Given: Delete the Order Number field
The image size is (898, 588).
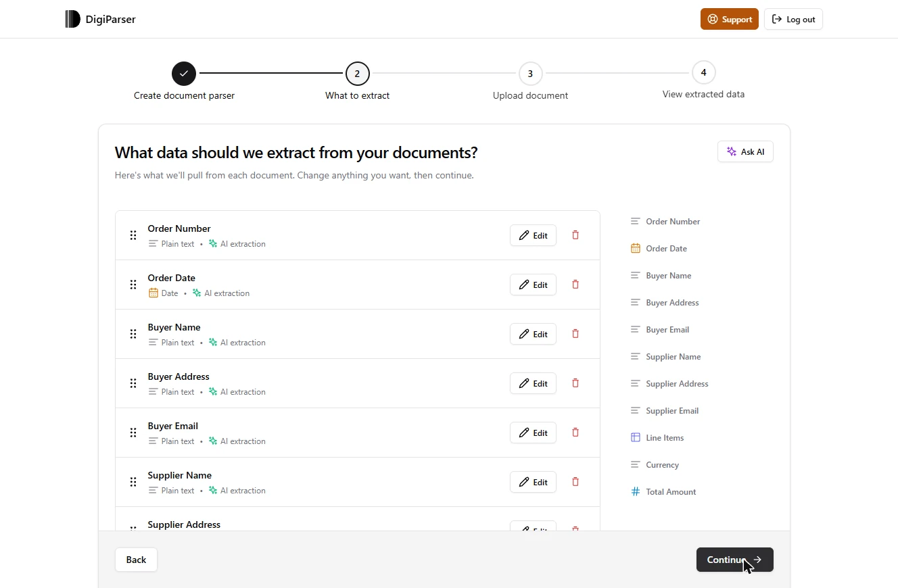Looking at the screenshot, I should (575, 235).
